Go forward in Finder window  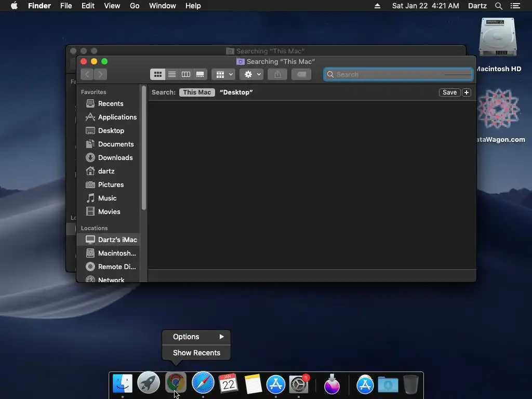(100, 74)
